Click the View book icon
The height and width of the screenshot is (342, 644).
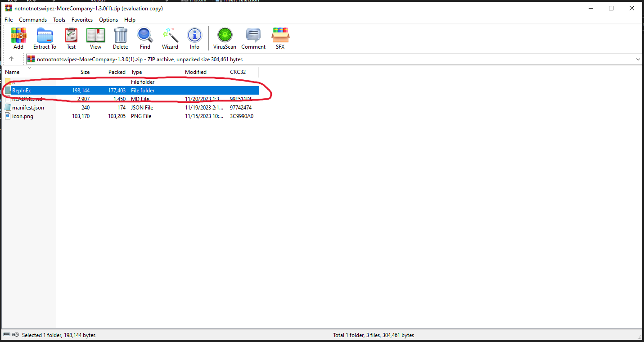click(x=95, y=38)
